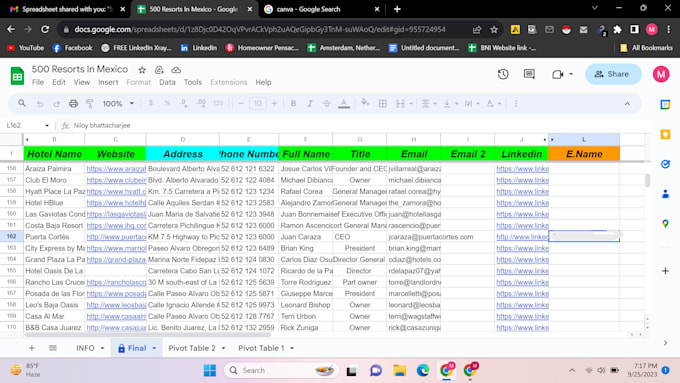Click the Name Box showing L162
Viewport: 680px width, 383px height.
[28, 125]
